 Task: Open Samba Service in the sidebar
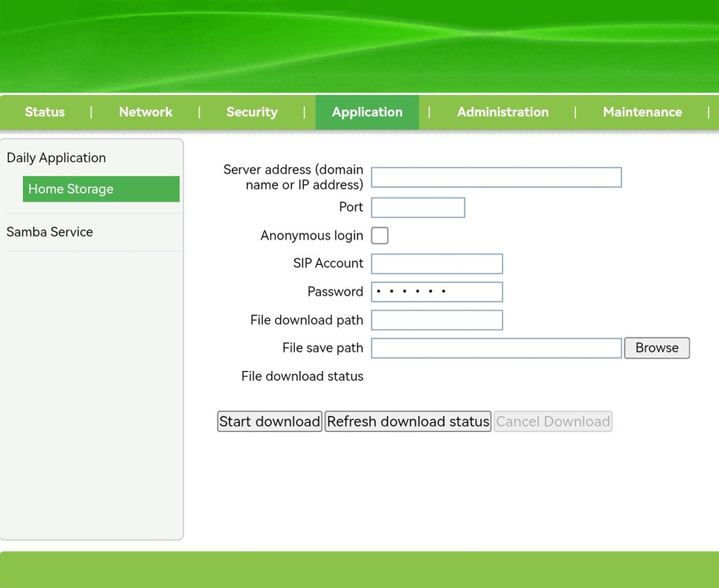(x=50, y=232)
